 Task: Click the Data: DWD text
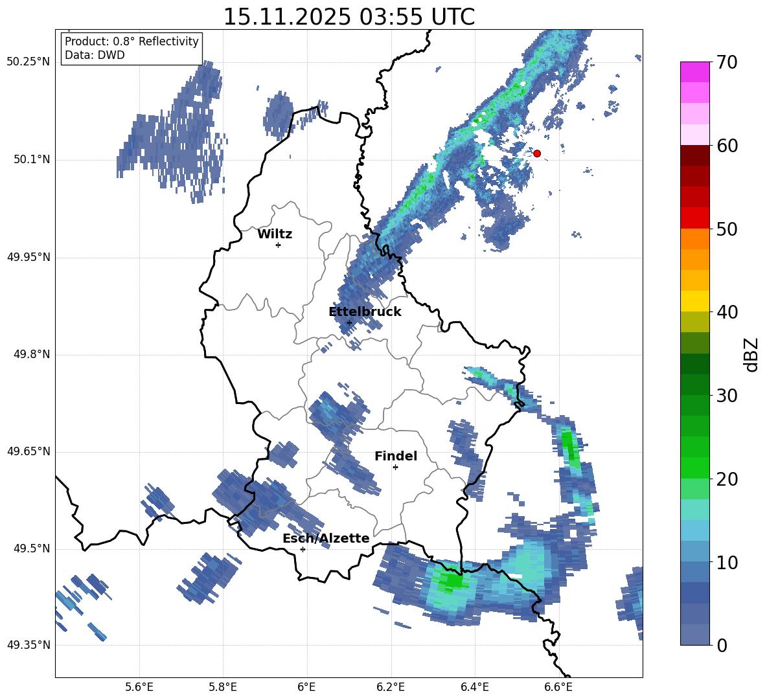click(x=95, y=55)
